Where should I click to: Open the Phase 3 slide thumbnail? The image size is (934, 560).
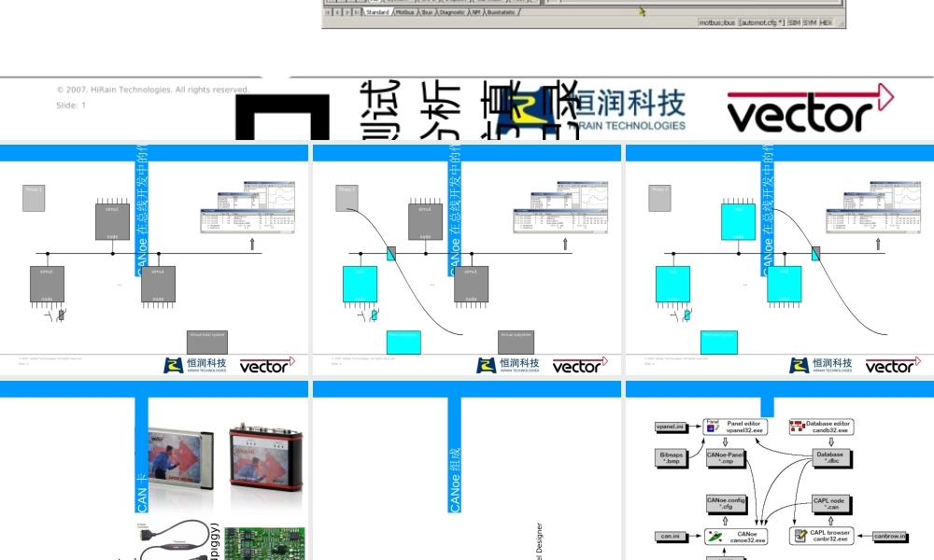click(780, 259)
